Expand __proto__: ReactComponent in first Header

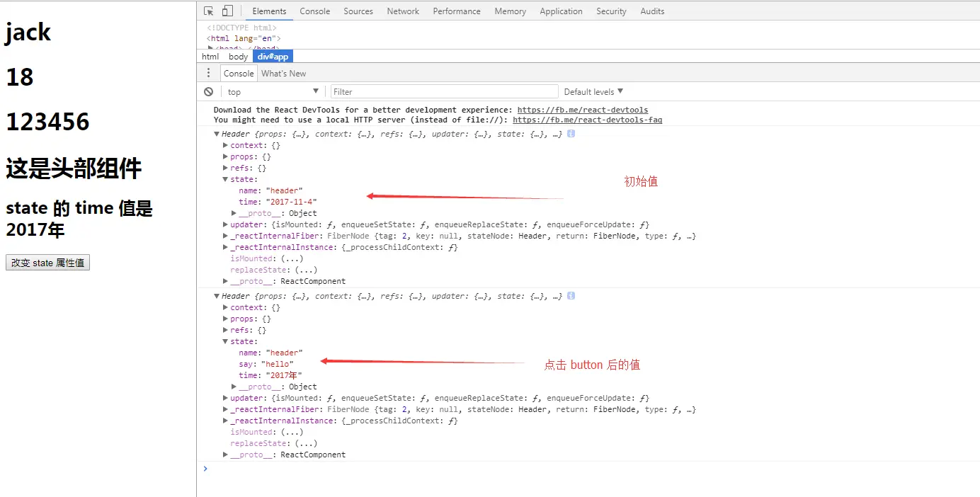(x=225, y=281)
